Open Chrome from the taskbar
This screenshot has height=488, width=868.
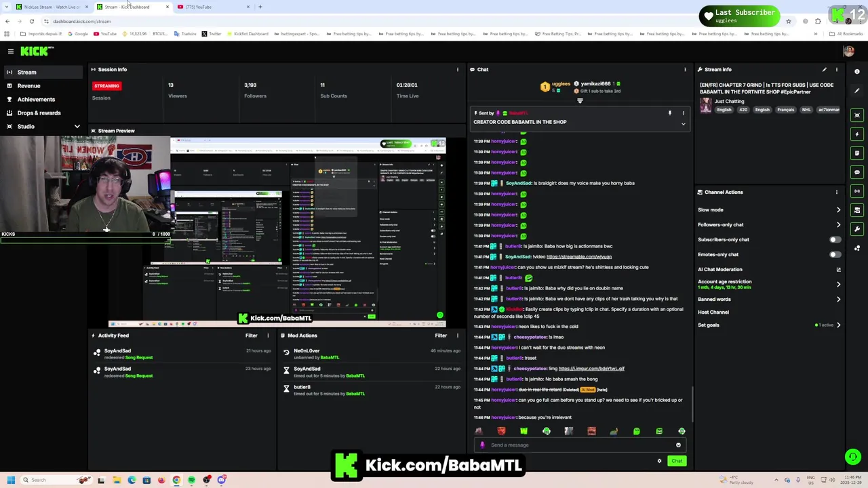click(x=176, y=480)
